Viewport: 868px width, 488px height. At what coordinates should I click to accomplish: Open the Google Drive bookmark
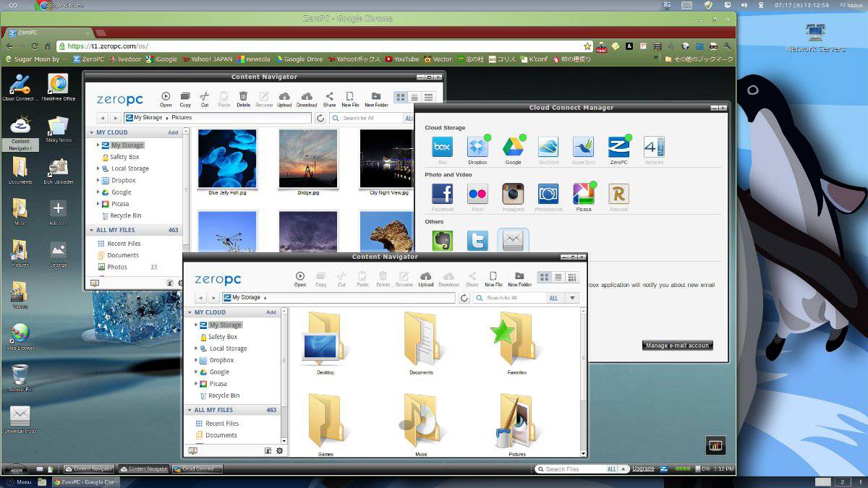(299, 59)
